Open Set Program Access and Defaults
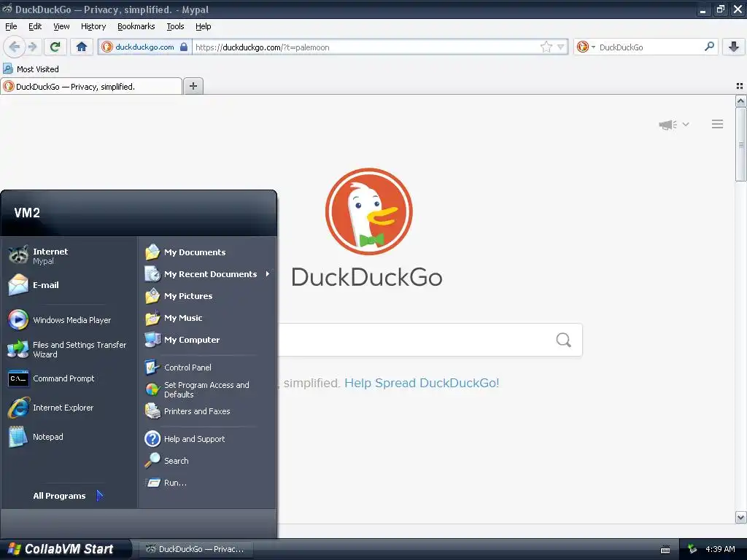 tap(208, 389)
